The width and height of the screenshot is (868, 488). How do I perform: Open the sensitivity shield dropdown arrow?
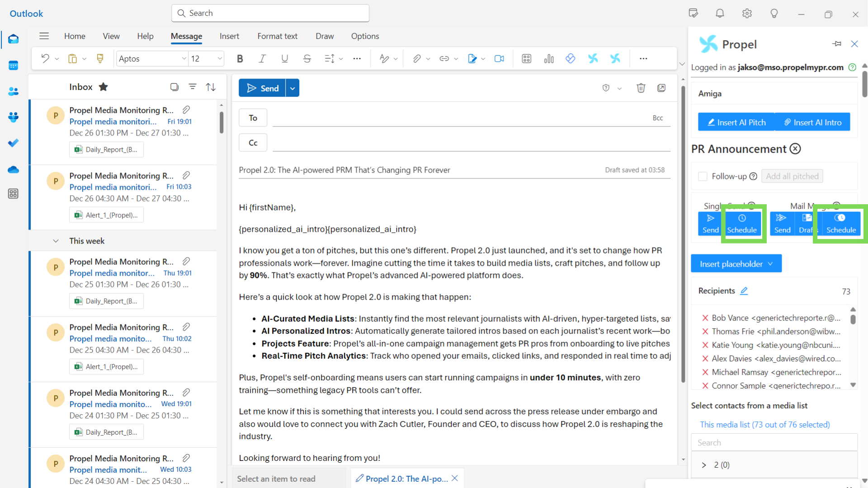click(619, 89)
